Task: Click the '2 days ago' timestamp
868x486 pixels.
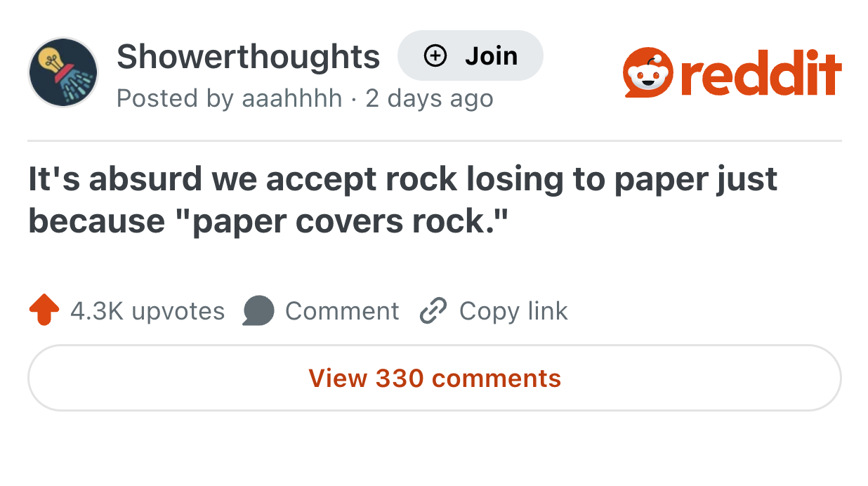Action: tap(429, 98)
